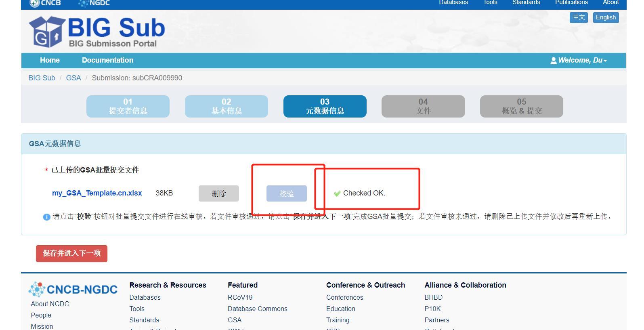Click the 校验 button
This screenshot has height=330, width=644.
point(287,193)
